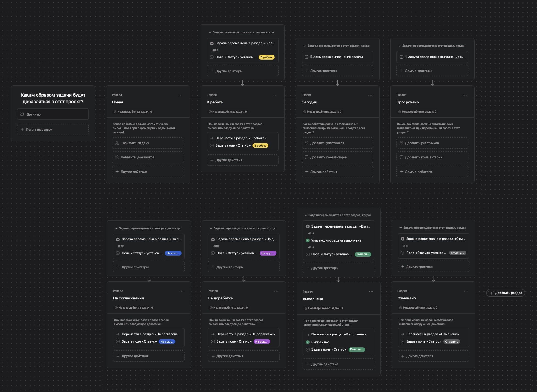Click «Поле «Статус» установ...» trigger in «Отменено»
The image size is (537, 392).
[x=426, y=253]
